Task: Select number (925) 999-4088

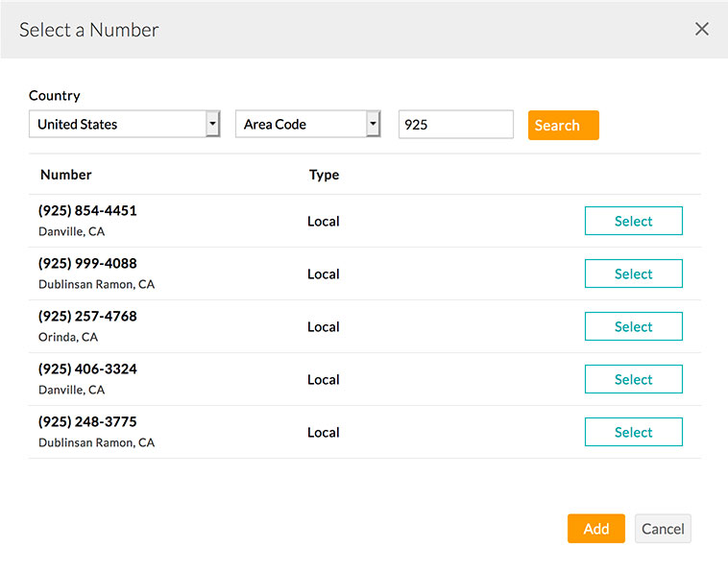Action: tap(633, 274)
